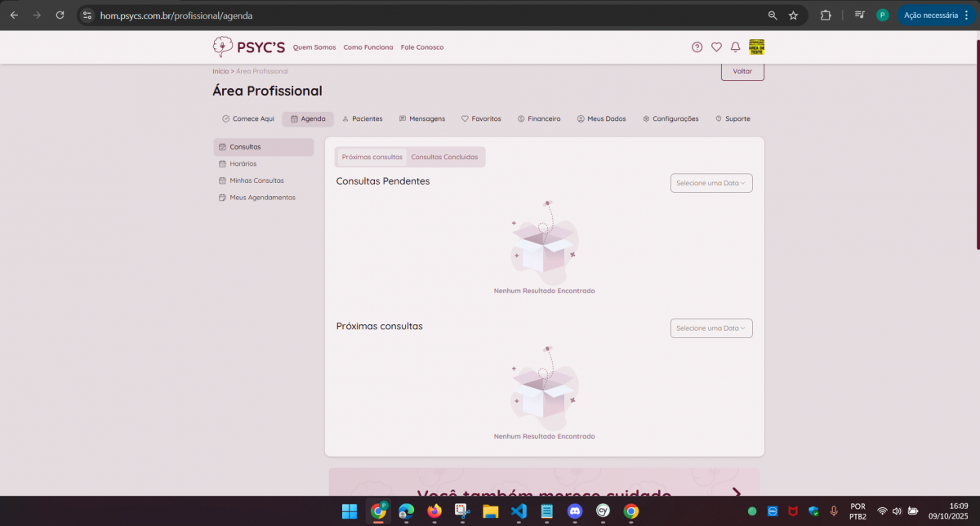Screen dimensions: 980x526
Task: Open Visual Studio Code from the taskbar
Action: tap(519, 511)
